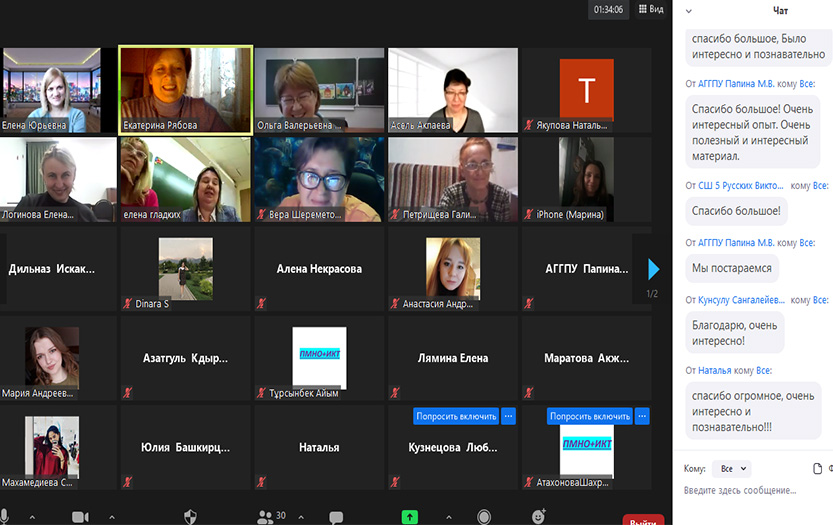This screenshot has height=525, width=833.
Task: Toggle the microphone mute button
Action: (x=6, y=516)
